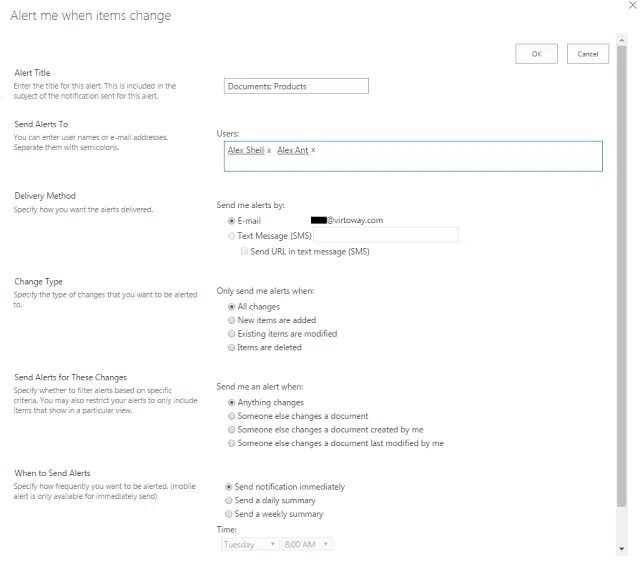The height and width of the screenshot is (564, 640).
Task: Open the Alex Shell user link
Action: click(246, 150)
